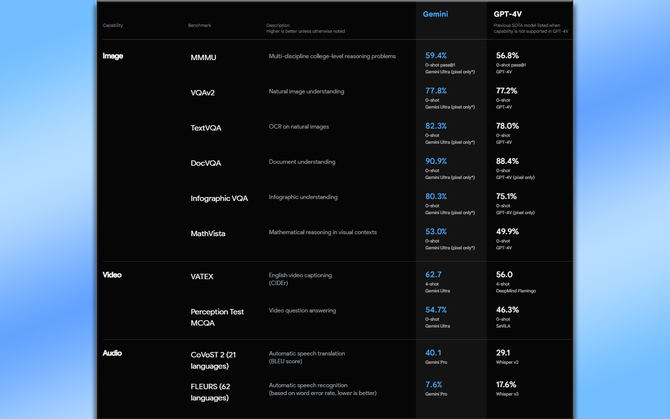Viewport: 670px width, 419px height.
Task: Select the description 'Infographic understanding'
Action: pyautogui.click(x=303, y=197)
